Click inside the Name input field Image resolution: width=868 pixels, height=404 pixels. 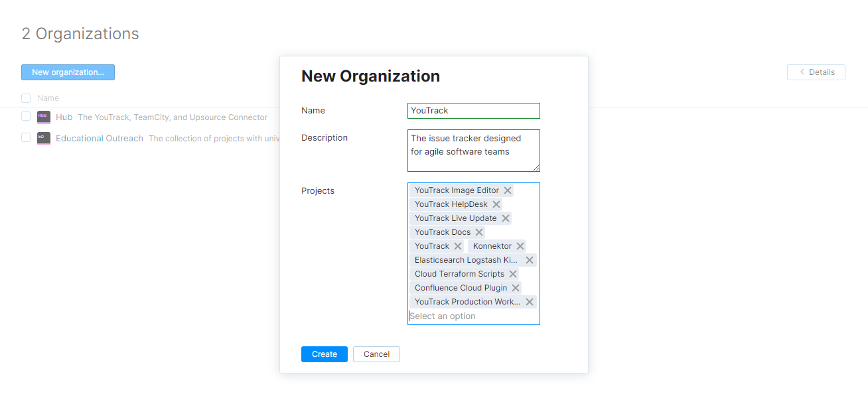coord(473,110)
